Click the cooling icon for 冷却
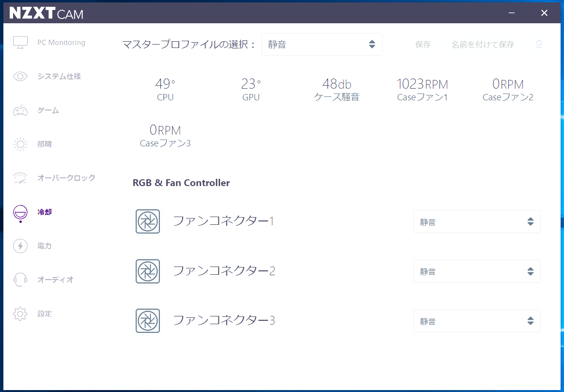 [x=20, y=213]
